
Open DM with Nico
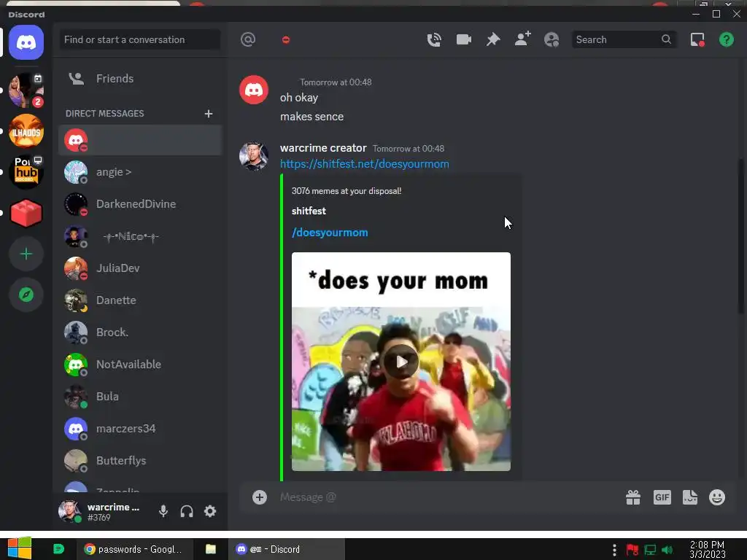pos(140,236)
